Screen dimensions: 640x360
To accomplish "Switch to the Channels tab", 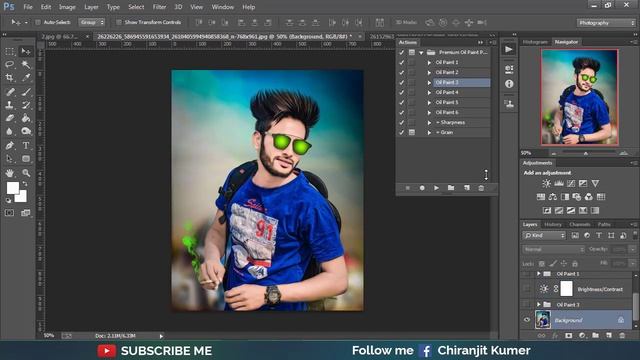I will (x=580, y=224).
